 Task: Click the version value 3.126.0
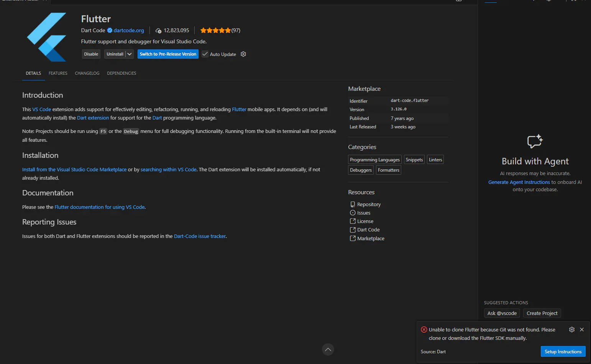click(399, 109)
